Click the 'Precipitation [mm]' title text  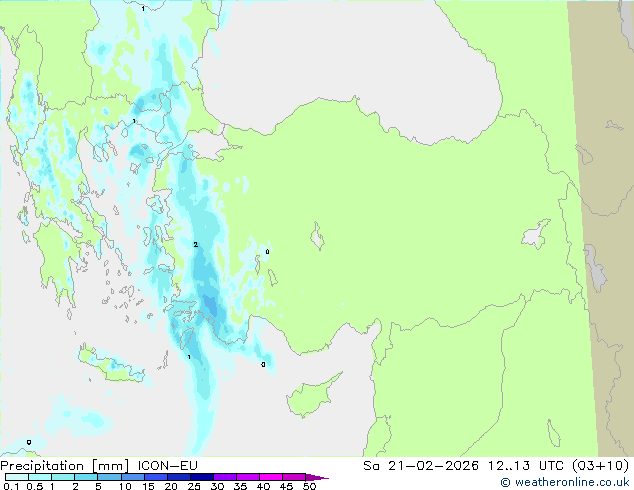click(x=65, y=466)
